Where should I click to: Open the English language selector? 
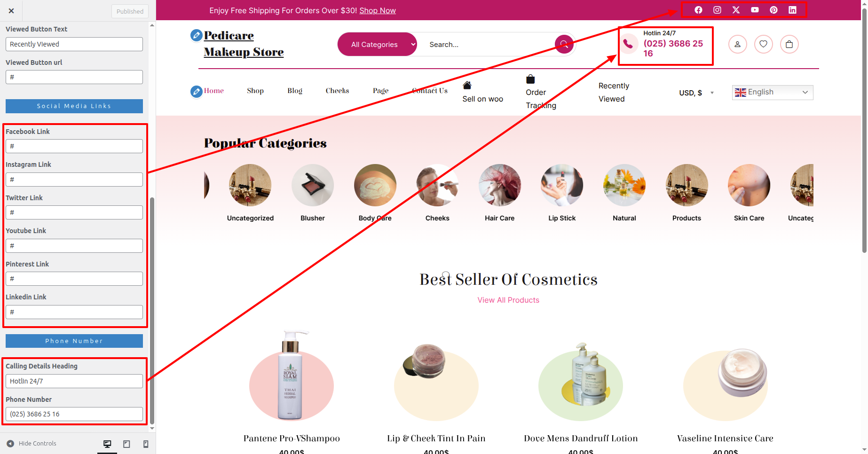click(x=772, y=92)
